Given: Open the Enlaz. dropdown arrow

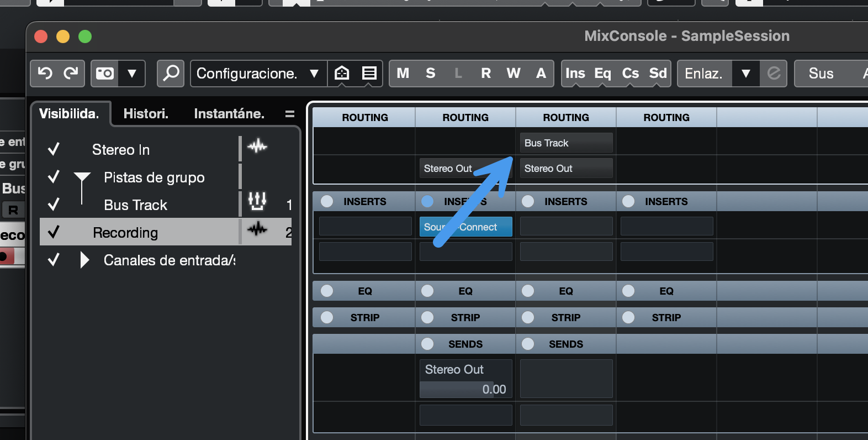Looking at the screenshot, I should point(745,74).
